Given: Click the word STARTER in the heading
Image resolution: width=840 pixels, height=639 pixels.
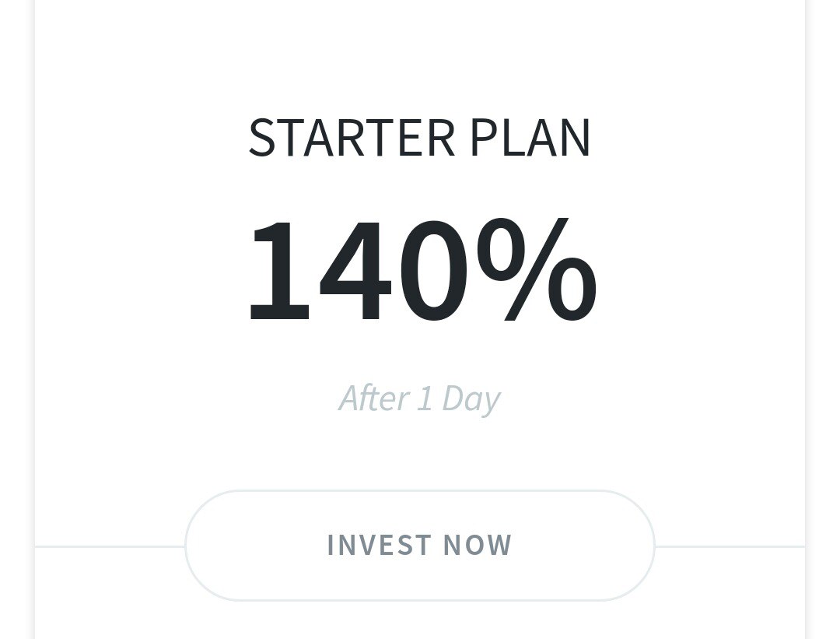Looking at the screenshot, I should 352,139.
